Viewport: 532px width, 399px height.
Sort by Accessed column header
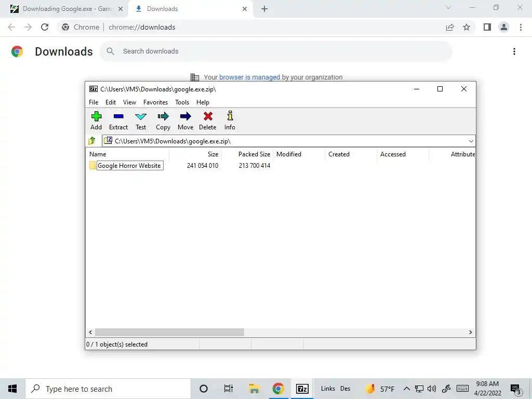click(403, 154)
